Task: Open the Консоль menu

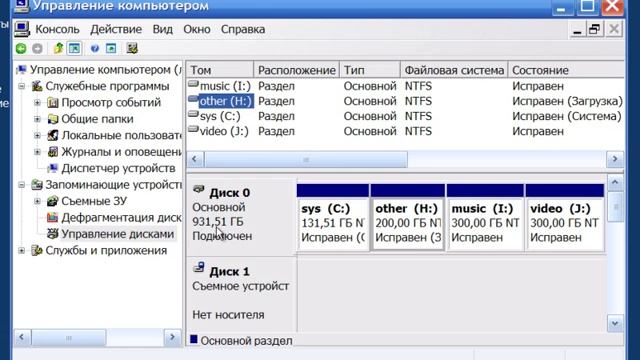Action: pos(57,29)
